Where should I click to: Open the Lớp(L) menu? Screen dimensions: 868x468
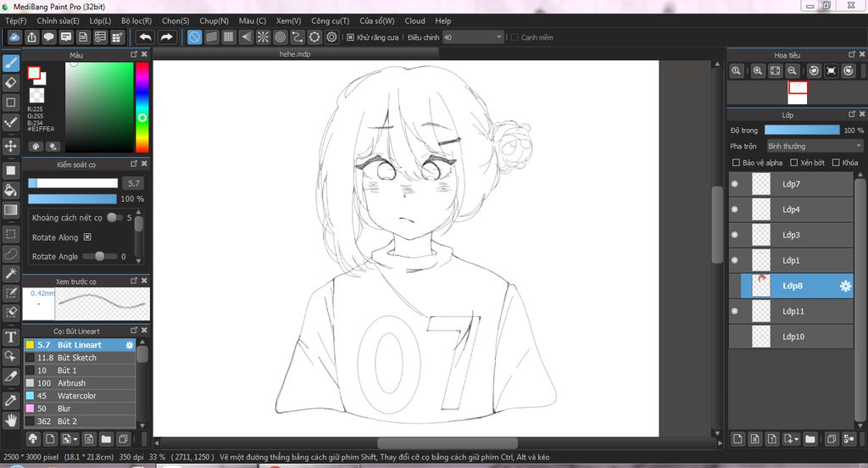(x=100, y=20)
